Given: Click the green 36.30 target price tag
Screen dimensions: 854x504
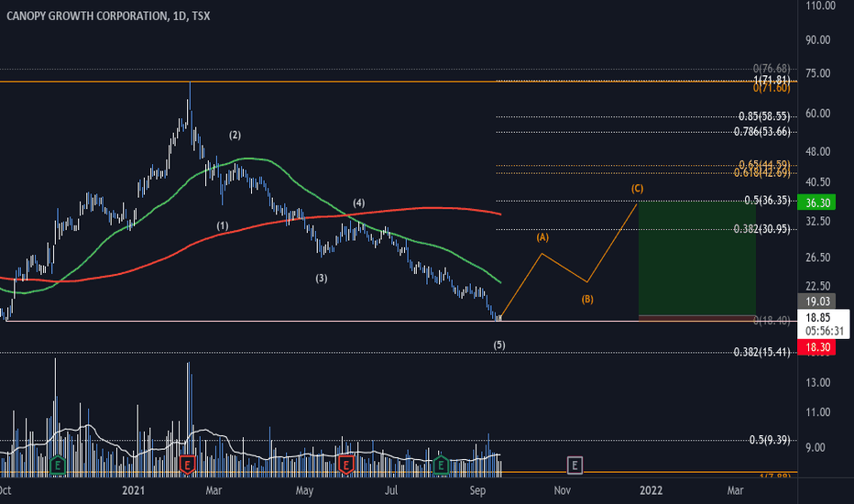Looking at the screenshot, I should [816, 203].
